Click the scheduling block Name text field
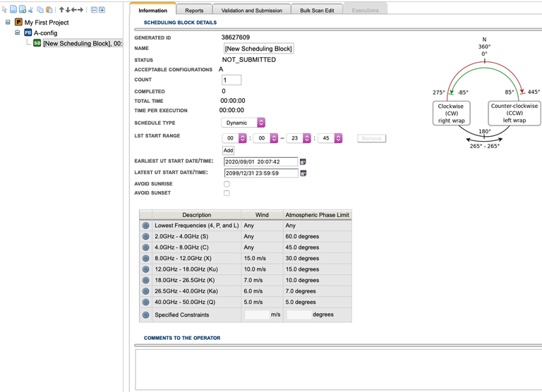 [x=258, y=49]
